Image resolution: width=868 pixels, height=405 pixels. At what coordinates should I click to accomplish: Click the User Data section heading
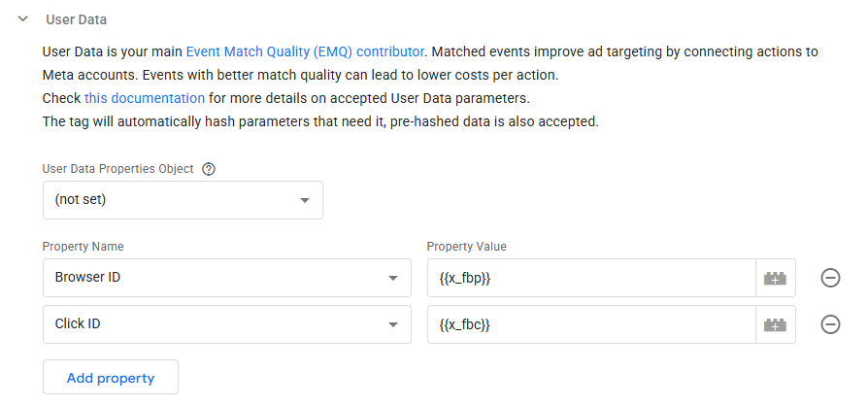(x=77, y=19)
